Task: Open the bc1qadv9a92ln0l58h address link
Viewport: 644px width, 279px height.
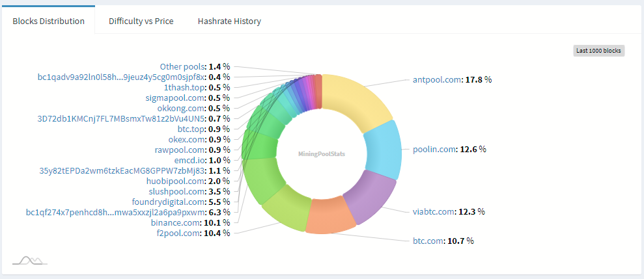Action: click(121, 77)
